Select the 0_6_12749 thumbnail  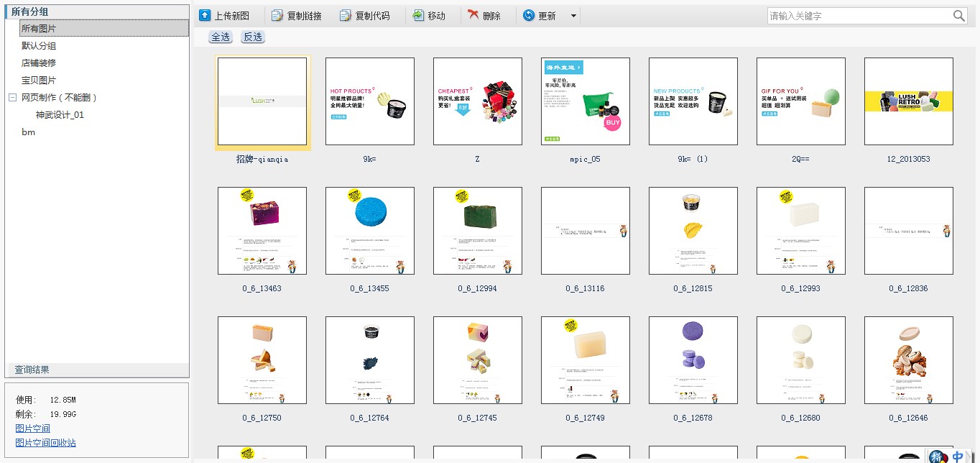click(x=586, y=360)
